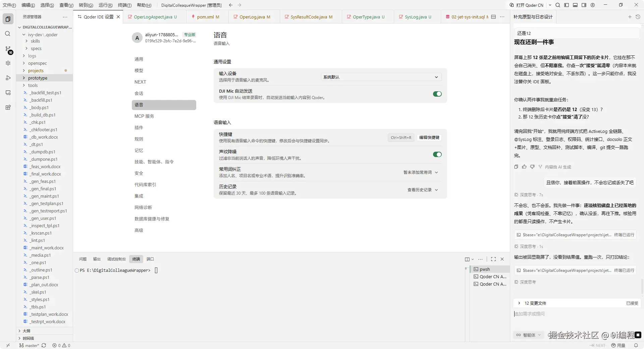
Task: Maximize the terminal panel
Action: point(493,259)
